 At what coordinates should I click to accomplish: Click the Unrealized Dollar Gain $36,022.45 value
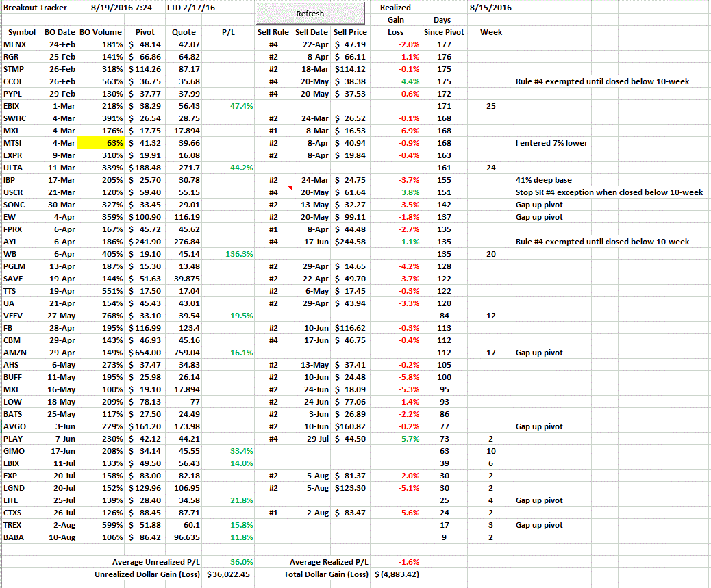(x=228, y=574)
